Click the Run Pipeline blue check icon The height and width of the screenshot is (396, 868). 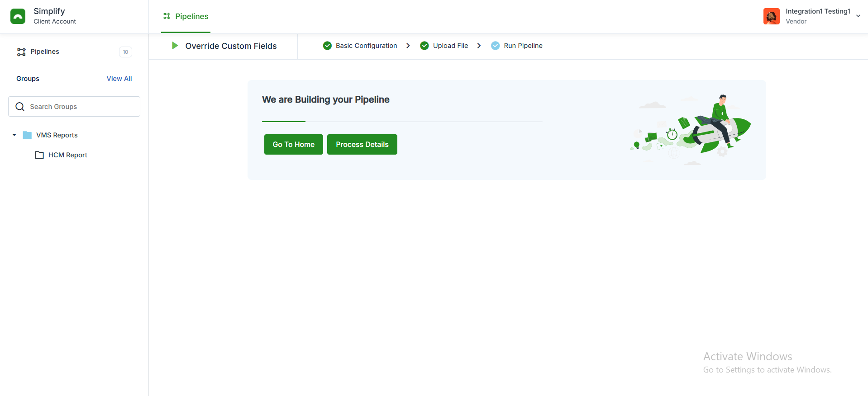tap(496, 46)
